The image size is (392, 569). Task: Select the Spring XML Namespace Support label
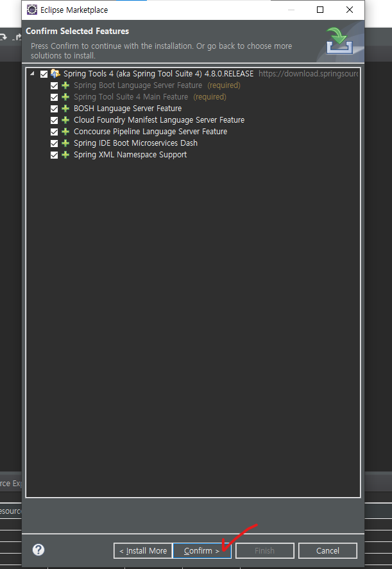pyautogui.click(x=130, y=155)
